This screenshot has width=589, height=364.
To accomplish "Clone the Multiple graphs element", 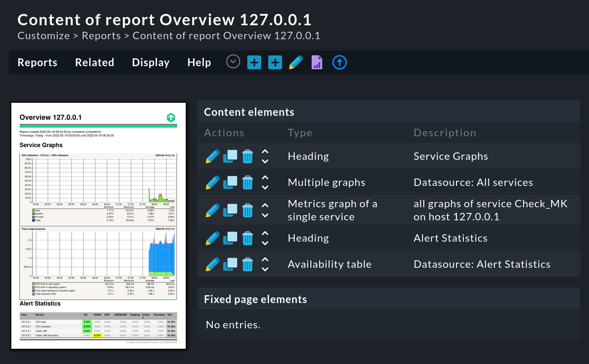I will pyautogui.click(x=230, y=182).
